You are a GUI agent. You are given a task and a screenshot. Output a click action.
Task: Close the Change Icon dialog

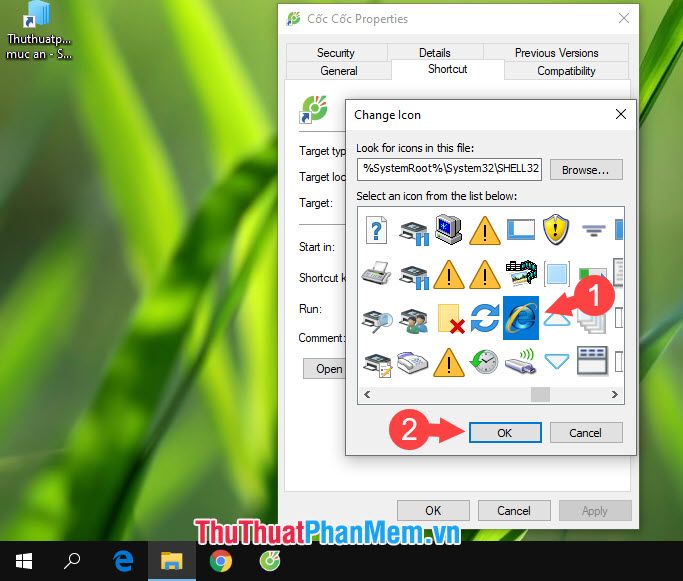click(621, 114)
